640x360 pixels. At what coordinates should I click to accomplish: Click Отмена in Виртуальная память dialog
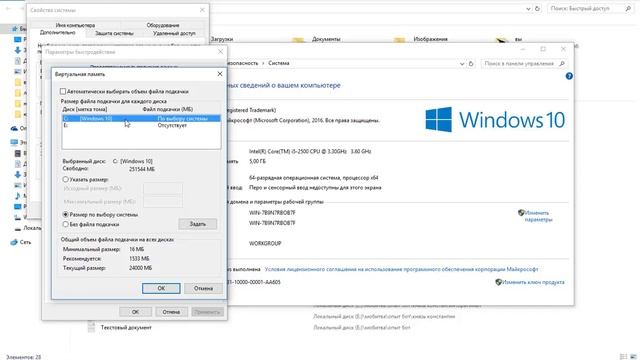(203, 288)
